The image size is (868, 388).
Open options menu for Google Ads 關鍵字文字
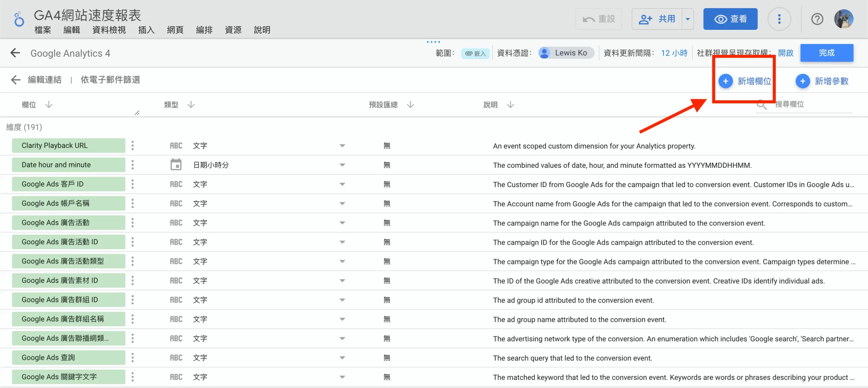coord(133,377)
